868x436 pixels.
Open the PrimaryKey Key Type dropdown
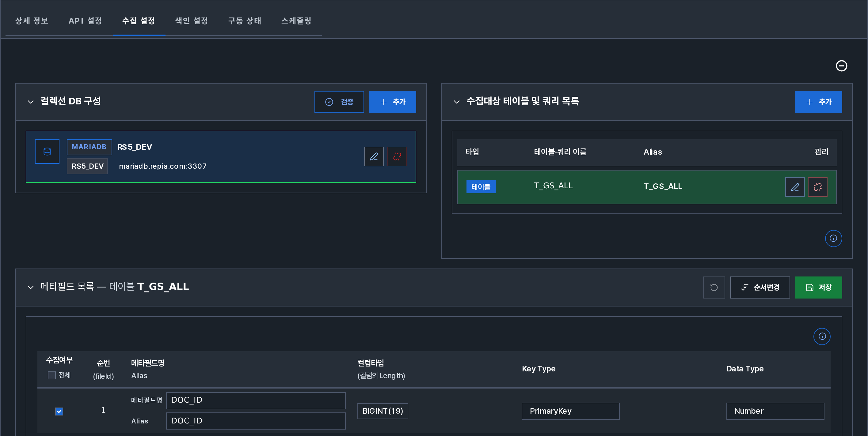pos(570,411)
